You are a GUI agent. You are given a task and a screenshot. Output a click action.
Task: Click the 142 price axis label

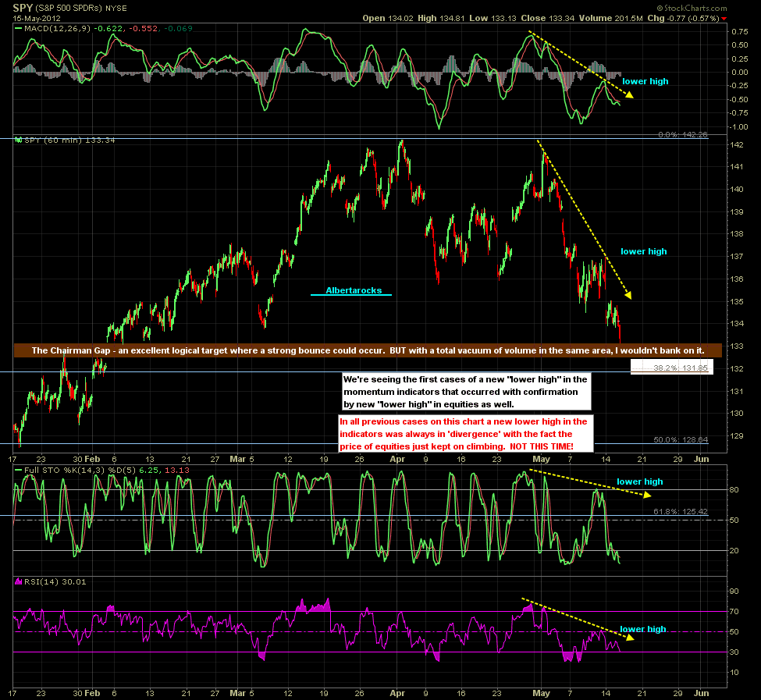(x=737, y=144)
